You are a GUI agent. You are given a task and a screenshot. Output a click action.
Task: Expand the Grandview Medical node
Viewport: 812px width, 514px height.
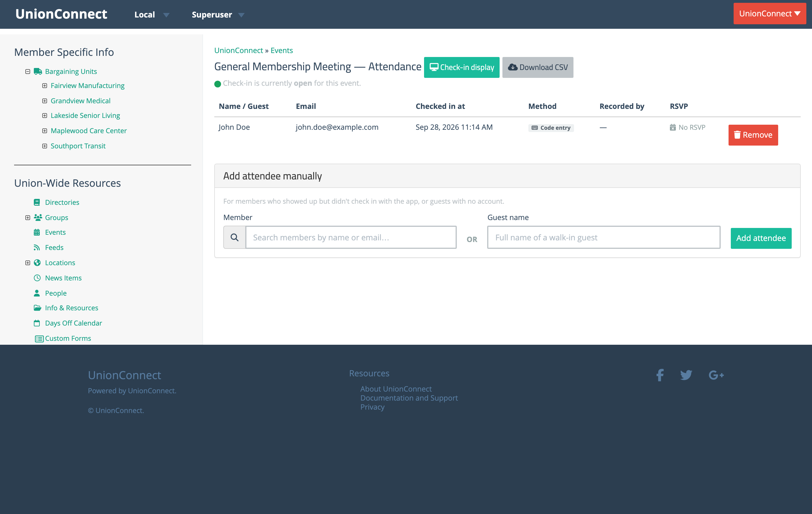click(x=45, y=101)
